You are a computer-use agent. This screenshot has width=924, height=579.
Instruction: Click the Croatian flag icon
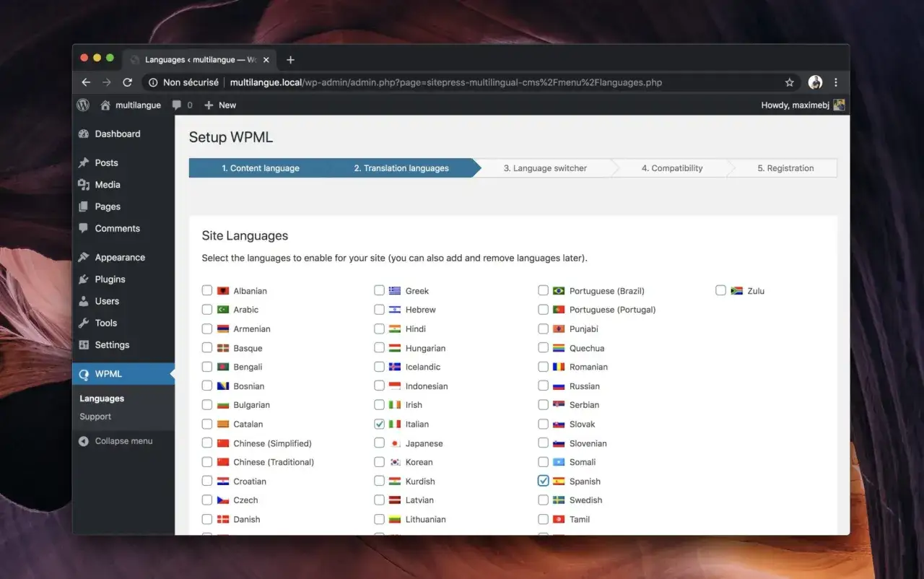click(x=223, y=482)
